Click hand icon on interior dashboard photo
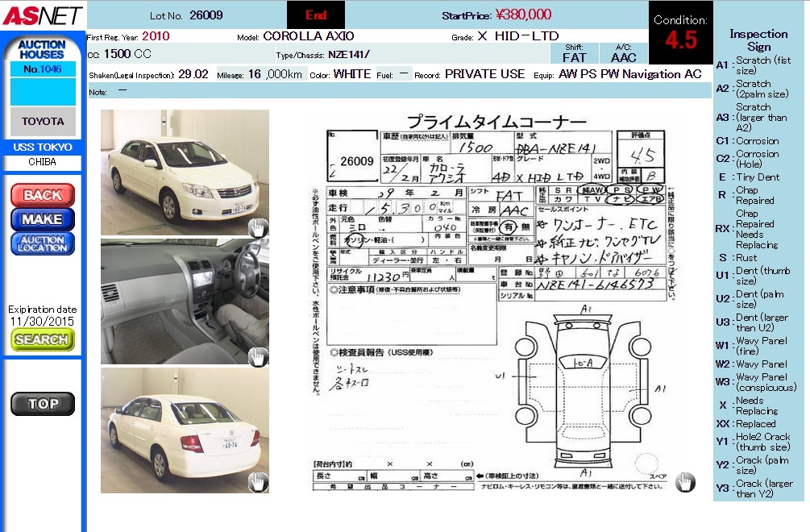Image resolution: width=810 pixels, height=532 pixels. (x=257, y=355)
